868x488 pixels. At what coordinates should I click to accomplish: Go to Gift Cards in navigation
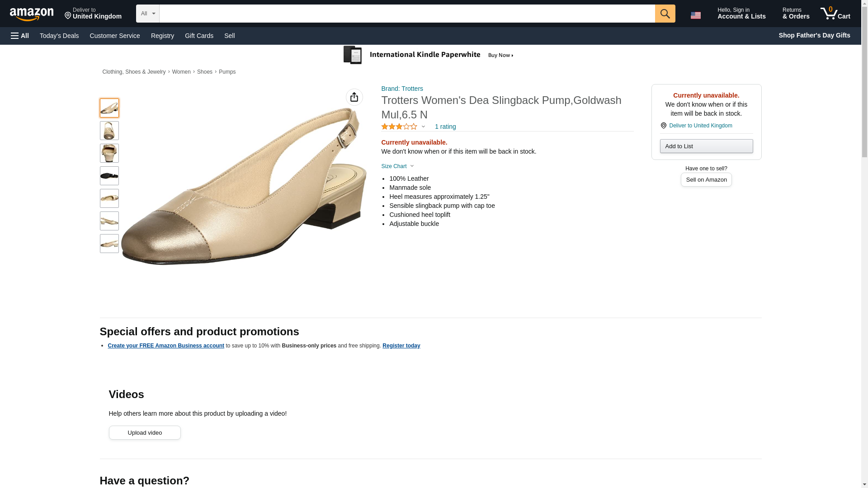pos(199,36)
